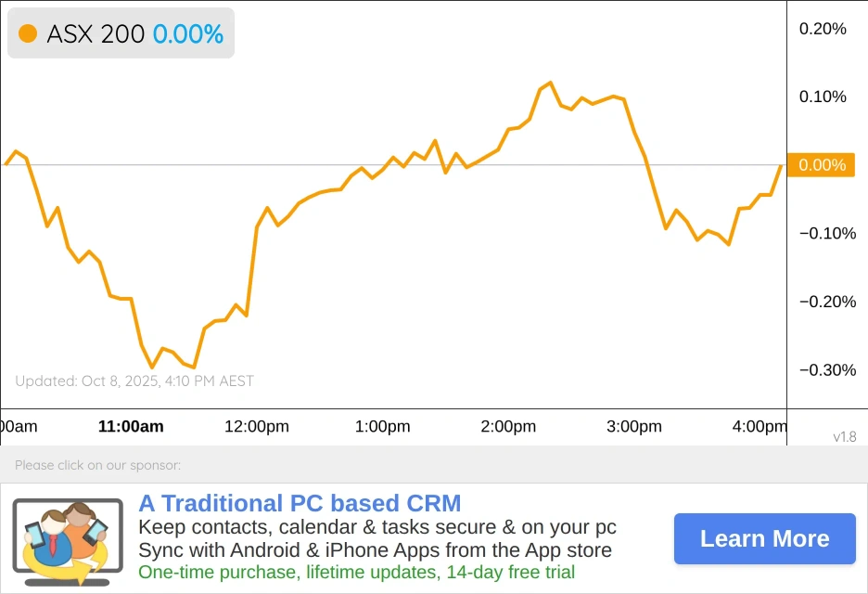The image size is (868, 594).
Task: Click the 3:00pm time axis label
Action: [634, 427]
